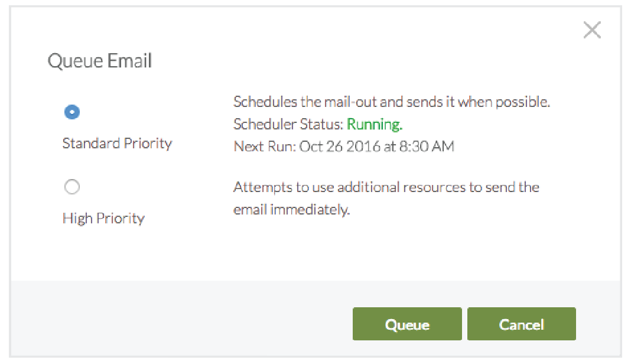Image resolution: width=631 pixels, height=364 pixels.
Task: Click the 'email immediately.' text line
Action: tap(291, 210)
